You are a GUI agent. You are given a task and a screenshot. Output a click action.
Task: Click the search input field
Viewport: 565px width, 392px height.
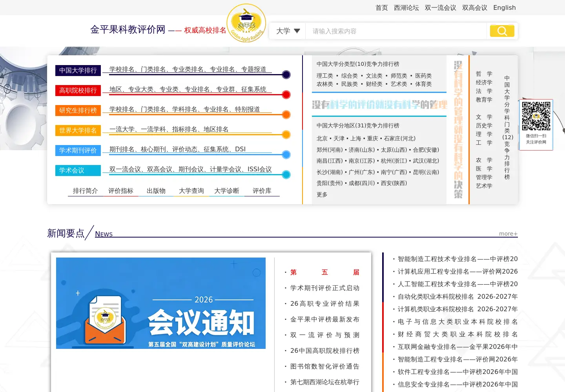[396, 31]
